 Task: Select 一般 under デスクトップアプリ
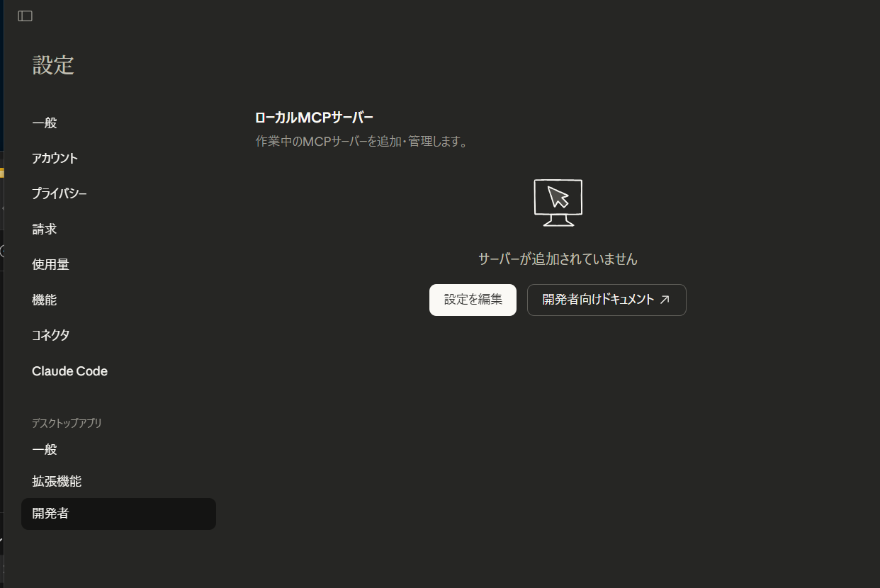(x=45, y=450)
